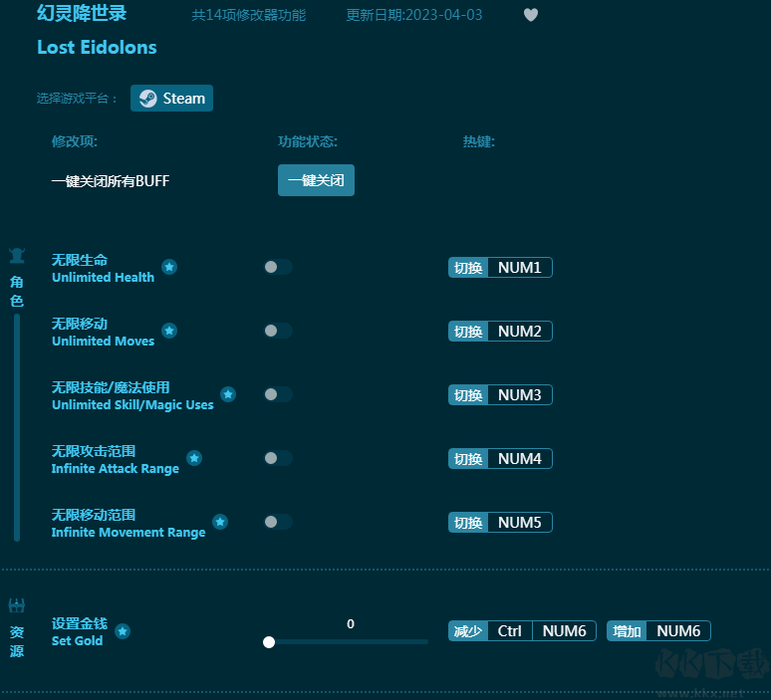Open the character category sidebar icon
This screenshot has width=771, height=700.
point(17,256)
